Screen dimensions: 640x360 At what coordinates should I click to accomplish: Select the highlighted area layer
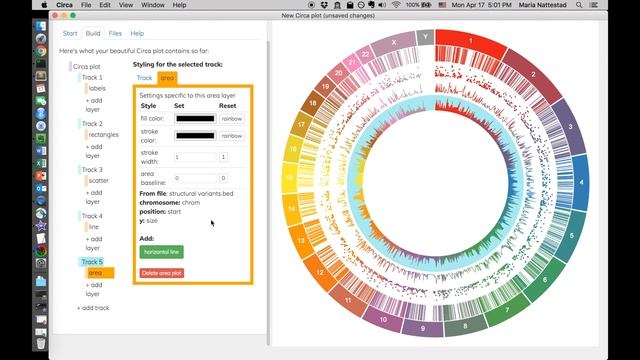[x=100, y=273]
